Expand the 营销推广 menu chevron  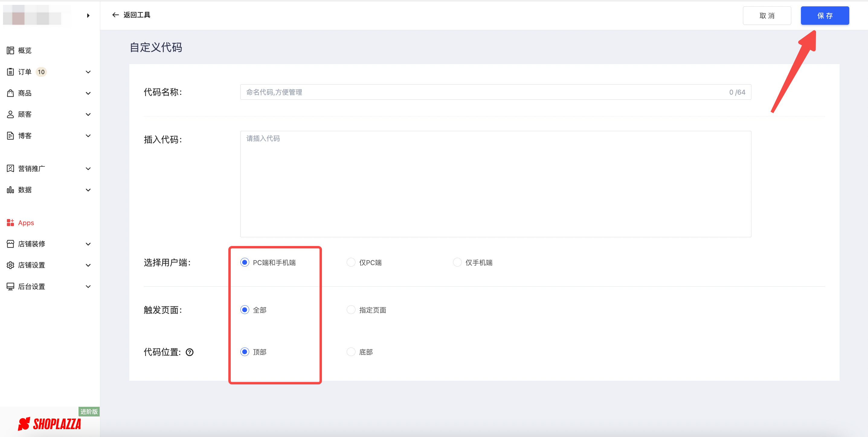point(88,169)
